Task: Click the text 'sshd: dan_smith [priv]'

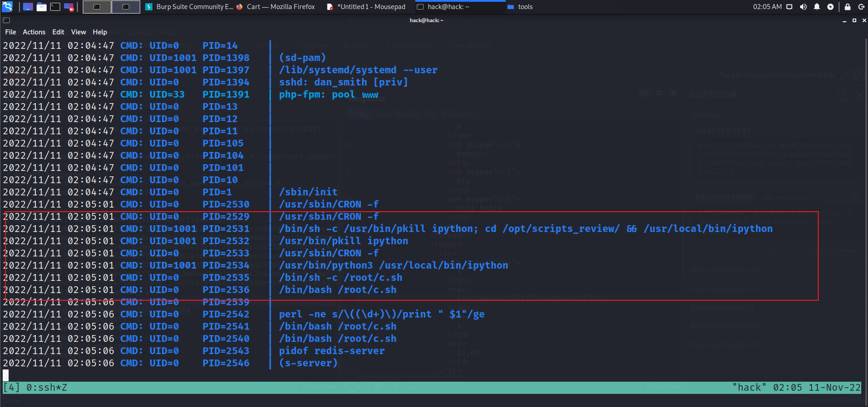Action: pyautogui.click(x=343, y=82)
